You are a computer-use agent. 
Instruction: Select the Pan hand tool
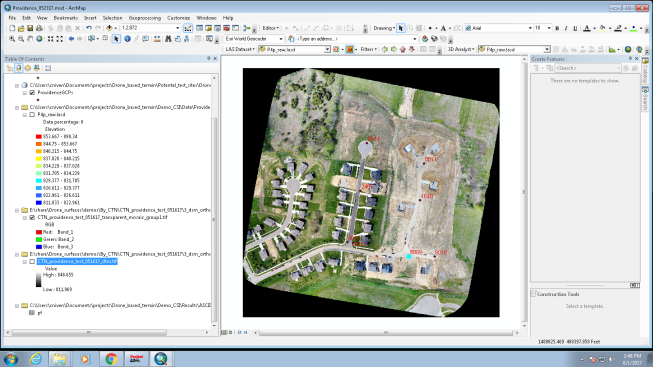(x=30, y=39)
